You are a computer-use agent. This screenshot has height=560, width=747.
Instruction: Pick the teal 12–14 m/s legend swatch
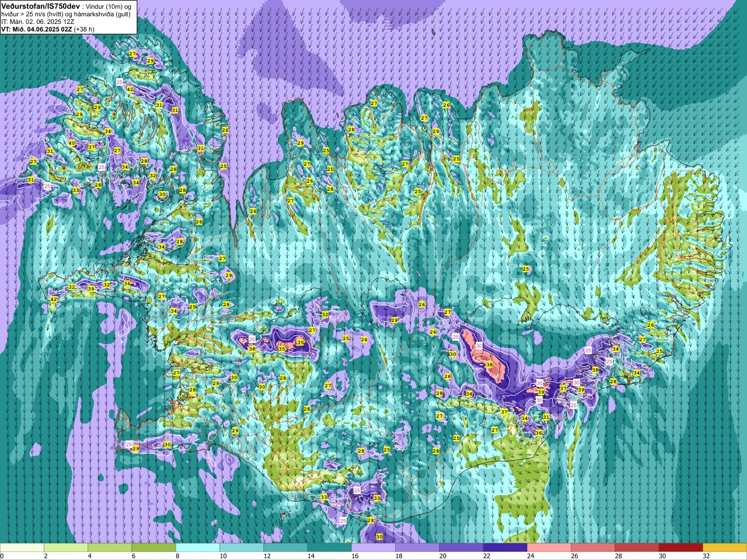[285, 548]
